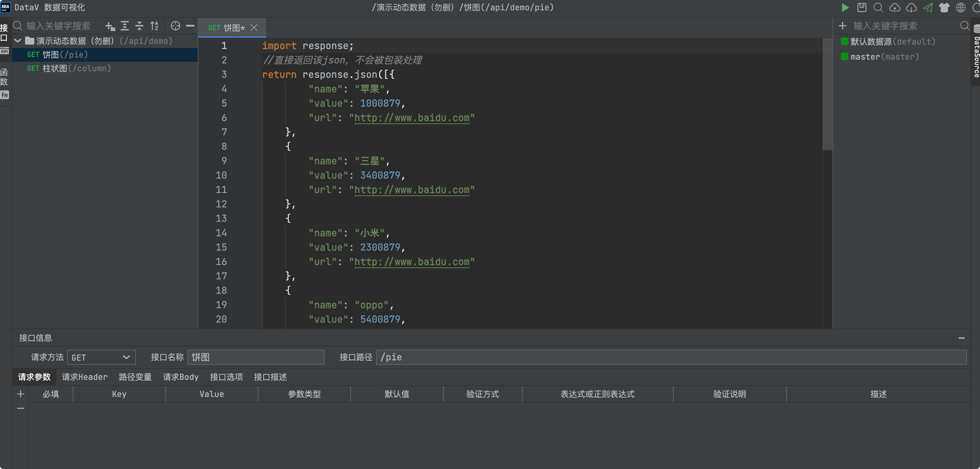
Task: Click the locate crosshair target icon
Action: point(175,26)
